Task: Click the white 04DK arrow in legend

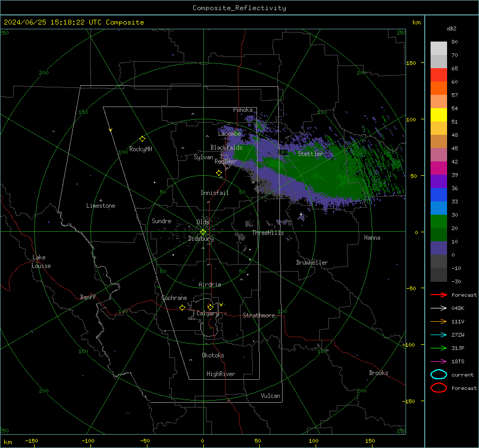Action: pos(439,308)
